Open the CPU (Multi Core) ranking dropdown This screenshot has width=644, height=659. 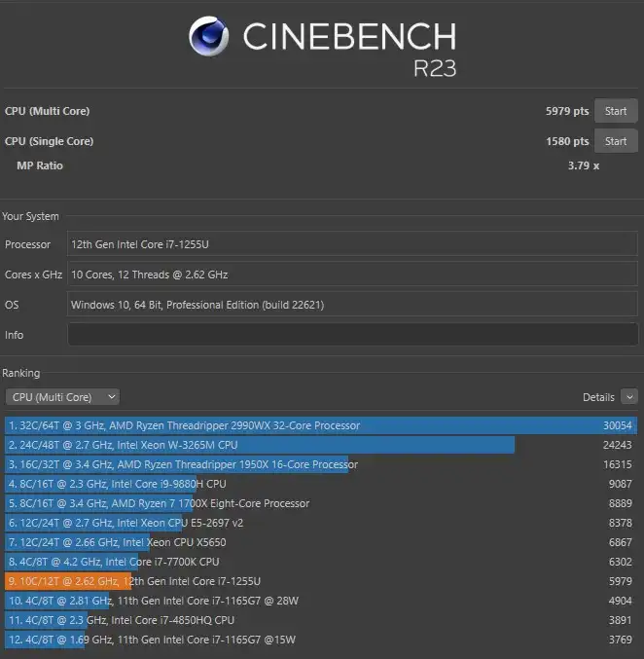pos(62,397)
